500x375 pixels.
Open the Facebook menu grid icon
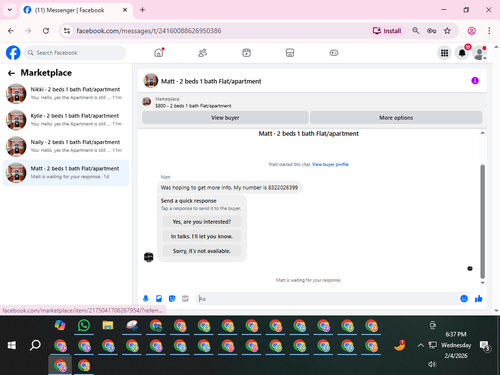click(444, 53)
